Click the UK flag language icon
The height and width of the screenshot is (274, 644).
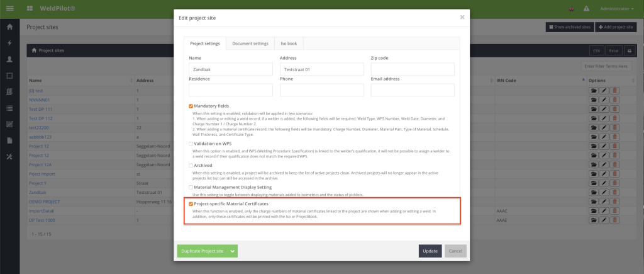571,9
